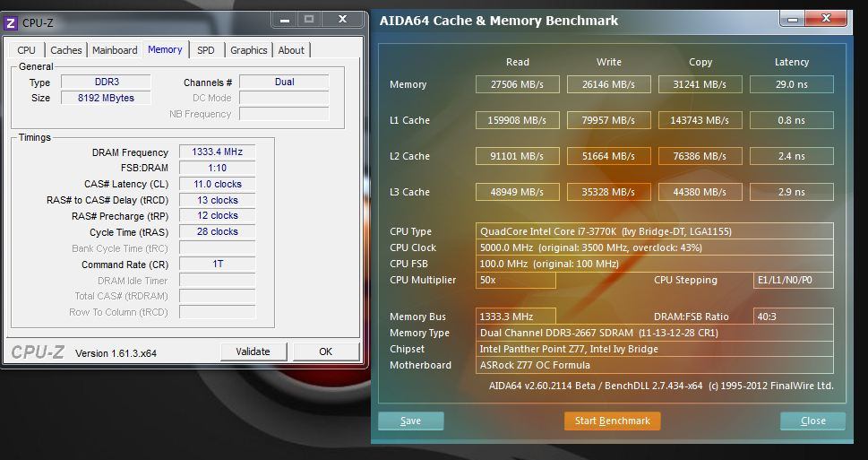Image resolution: width=868 pixels, height=460 pixels.
Task: Click Save in AIDA64 benchmark
Action: click(x=411, y=421)
